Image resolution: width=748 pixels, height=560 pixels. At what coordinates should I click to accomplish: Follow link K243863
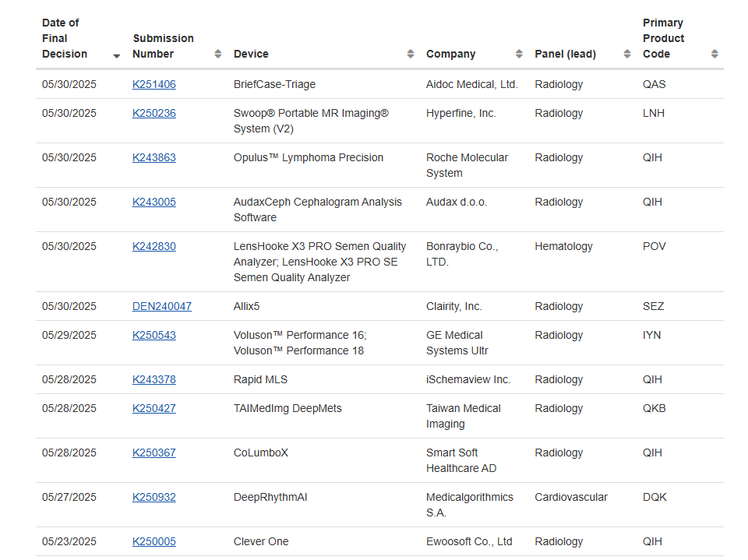click(154, 157)
